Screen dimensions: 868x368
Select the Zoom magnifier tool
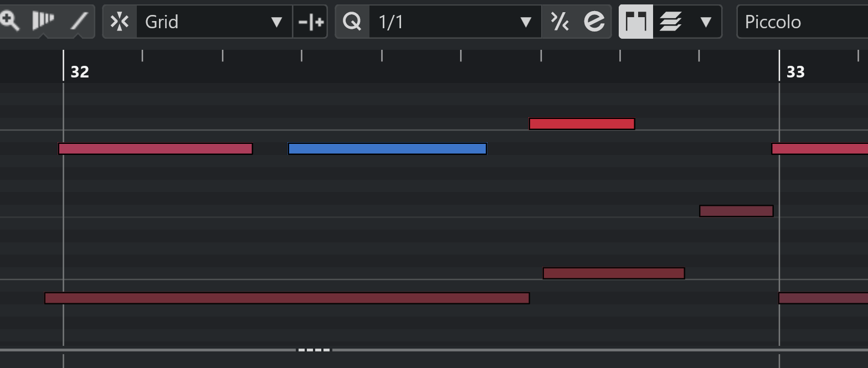(9, 21)
